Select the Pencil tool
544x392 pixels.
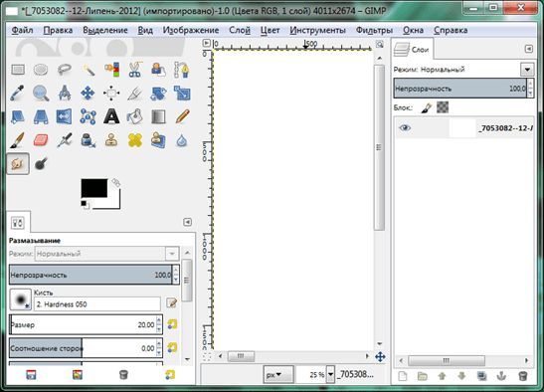click(182, 116)
